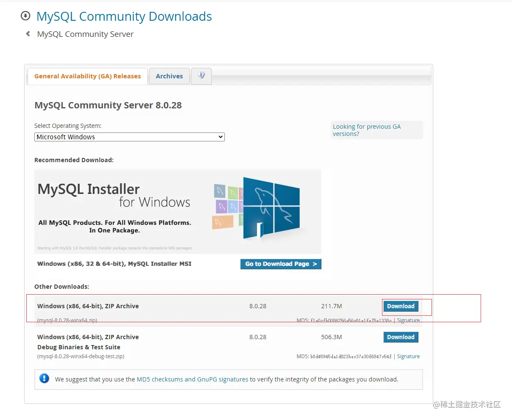The width and height of the screenshot is (512, 420).
Task: Click the MySQL Community Downloads heading
Action: pos(124,17)
